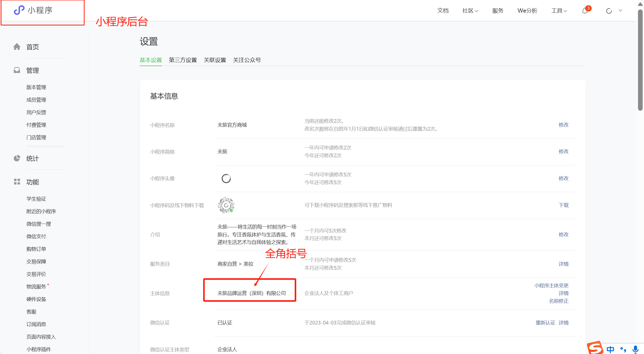The width and height of the screenshot is (644, 354).
Task: Click the 统计 pie chart icon
Action: [x=17, y=158]
